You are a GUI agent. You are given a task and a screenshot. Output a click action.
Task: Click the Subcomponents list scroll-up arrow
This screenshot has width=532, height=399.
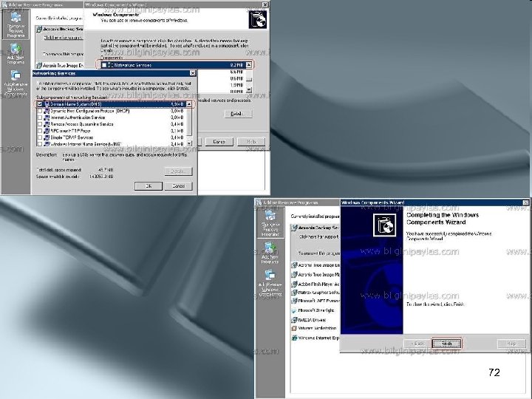[x=189, y=104]
